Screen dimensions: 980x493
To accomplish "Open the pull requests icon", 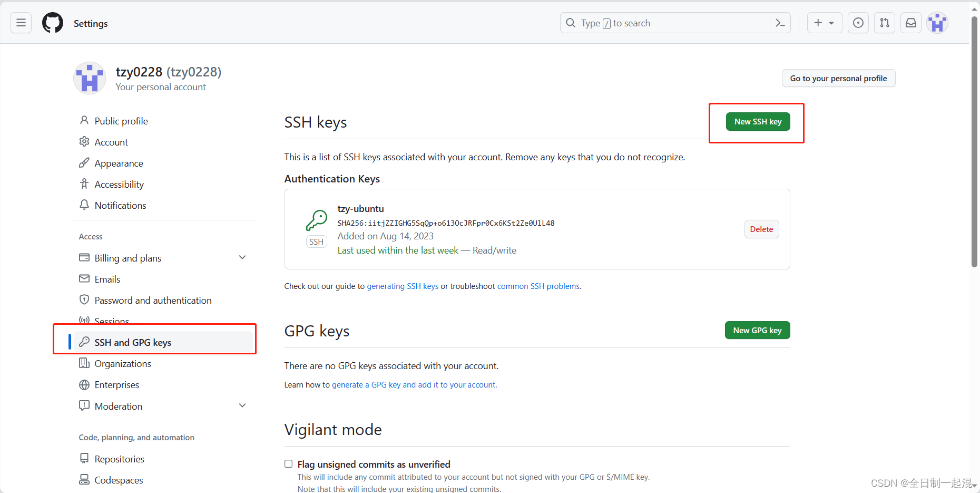I will coord(885,23).
